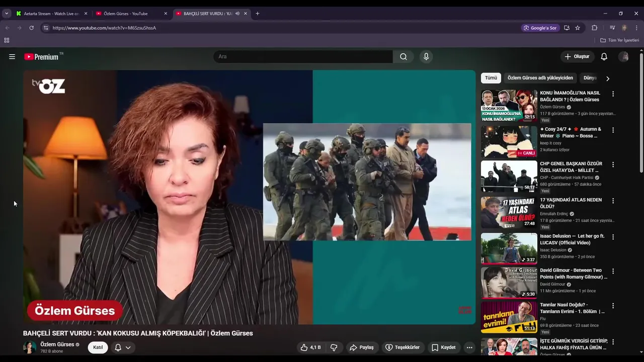Viewport: 644px width, 362px height.
Task: Open the tab search dropdown arrow
Action: [7, 14]
